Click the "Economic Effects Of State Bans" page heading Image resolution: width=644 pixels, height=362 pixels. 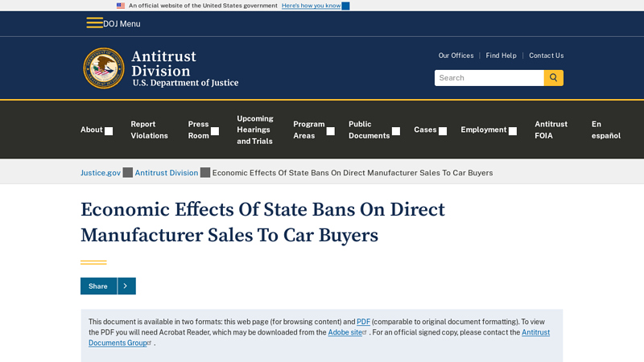click(262, 222)
